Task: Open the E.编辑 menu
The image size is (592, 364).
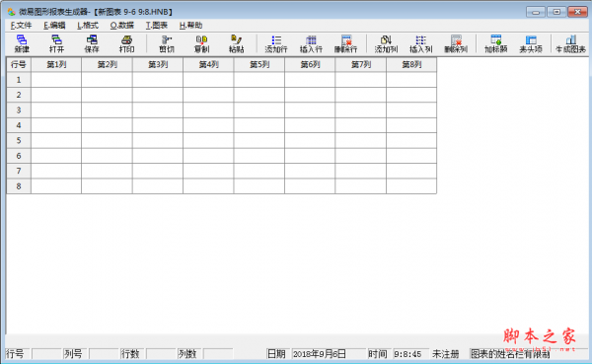Action: tap(54, 26)
